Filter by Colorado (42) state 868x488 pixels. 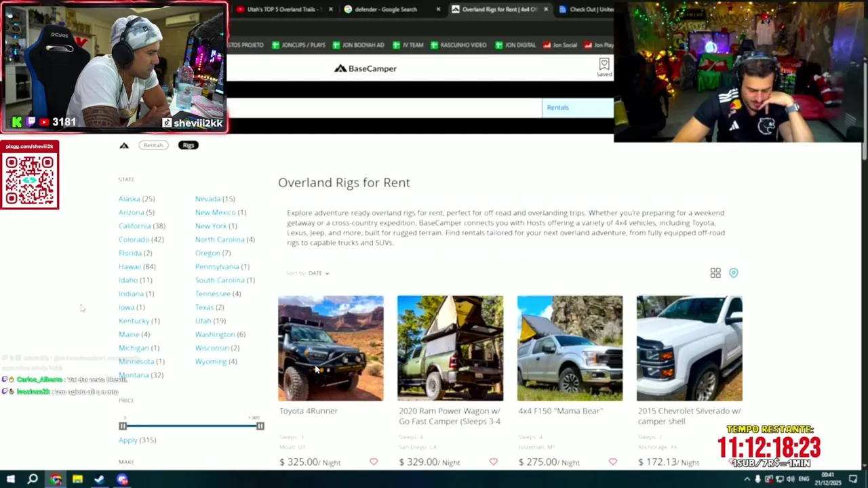(141, 239)
